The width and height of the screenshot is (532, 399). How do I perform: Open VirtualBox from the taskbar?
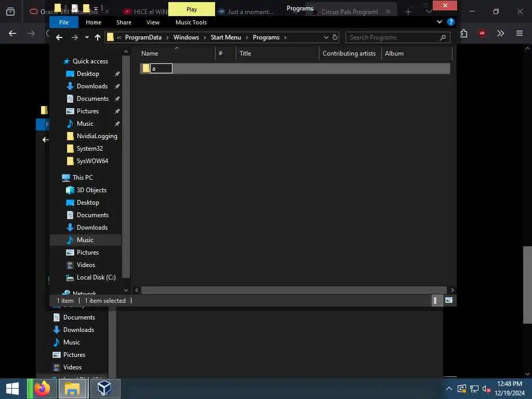[104, 389]
